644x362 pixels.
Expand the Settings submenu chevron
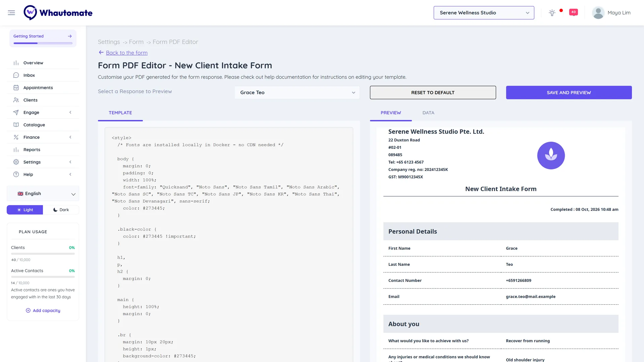(70, 162)
